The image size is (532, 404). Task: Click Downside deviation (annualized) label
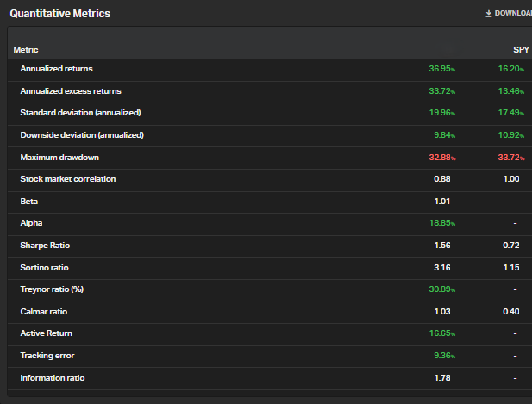tap(82, 135)
